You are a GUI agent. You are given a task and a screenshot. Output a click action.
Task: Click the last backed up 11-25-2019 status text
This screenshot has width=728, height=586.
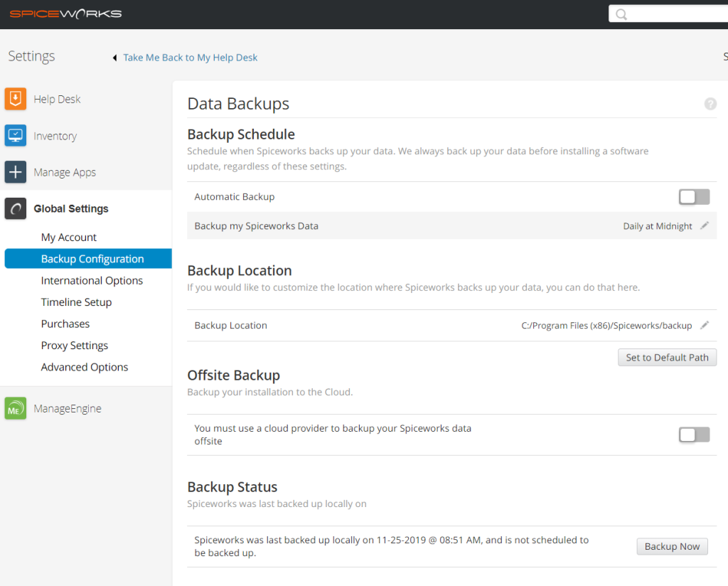392,547
